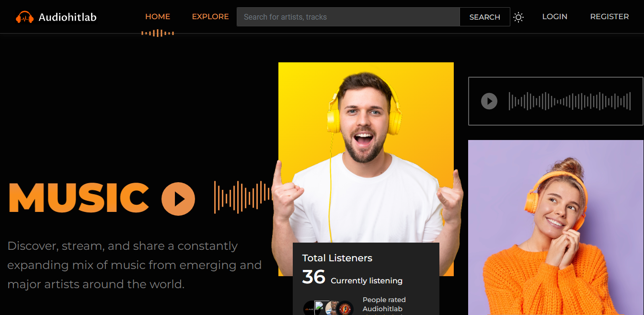This screenshot has width=644, height=315.
Task: Toggle light mode with the sun icon
Action: click(x=518, y=17)
